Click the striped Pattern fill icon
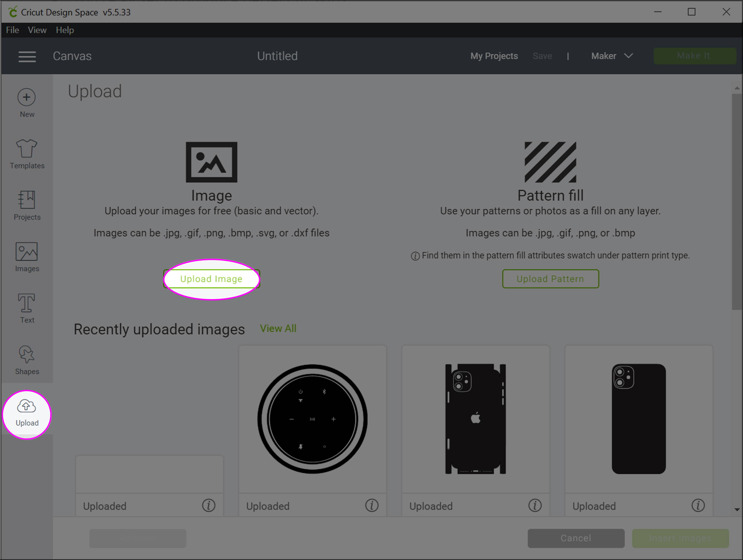This screenshot has width=743, height=560. [x=550, y=162]
